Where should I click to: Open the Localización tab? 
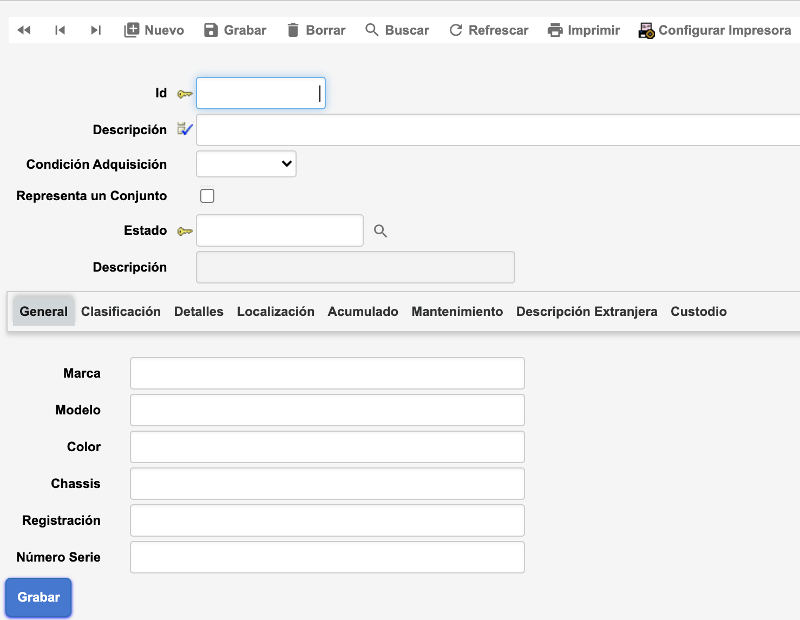tap(275, 311)
